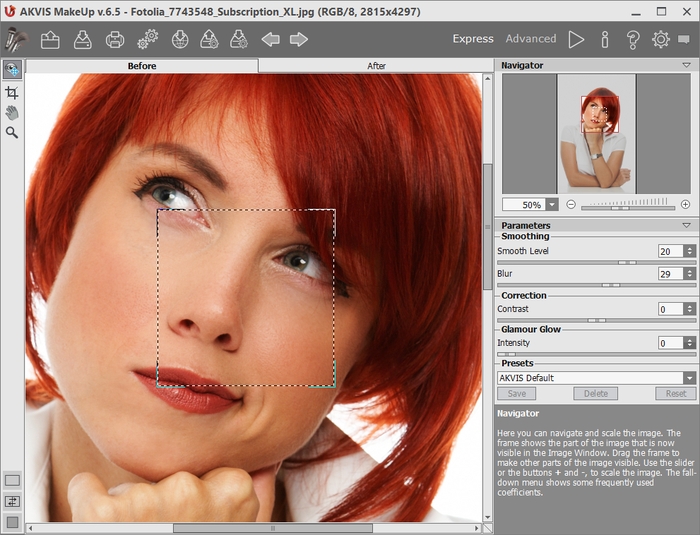This screenshot has width=700, height=535.
Task: Select the Hand tool
Action: pos(12,113)
